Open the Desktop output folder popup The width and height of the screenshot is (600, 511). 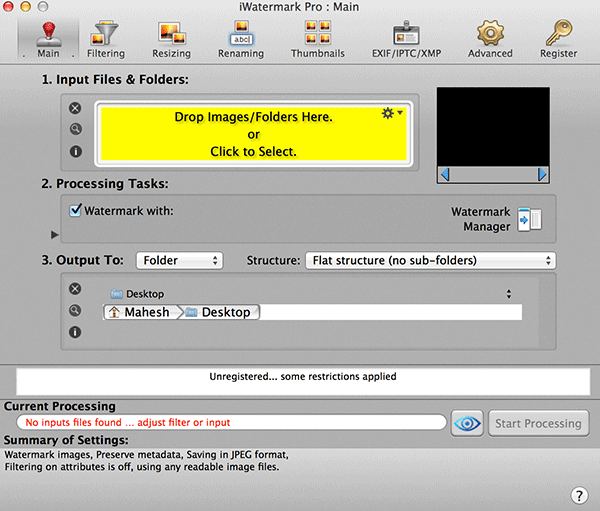(x=311, y=294)
